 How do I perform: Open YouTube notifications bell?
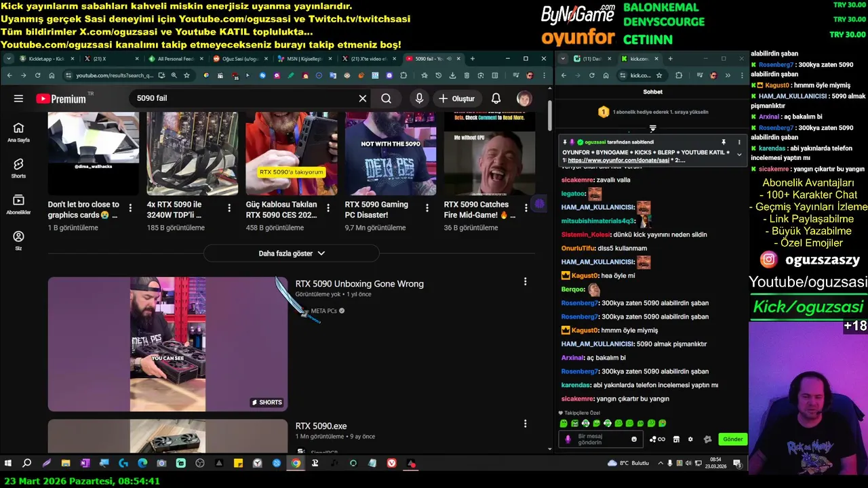point(496,98)
